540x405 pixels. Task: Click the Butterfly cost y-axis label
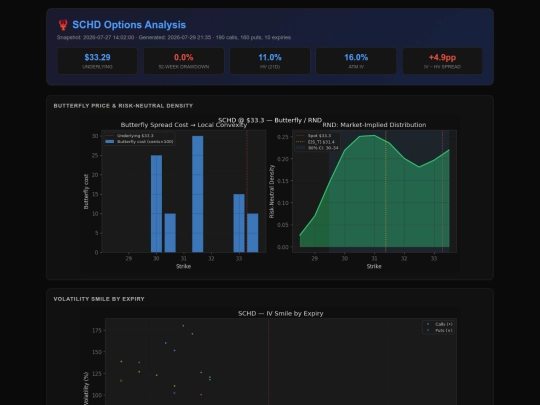pyautogui.click(x=86, y=191)
